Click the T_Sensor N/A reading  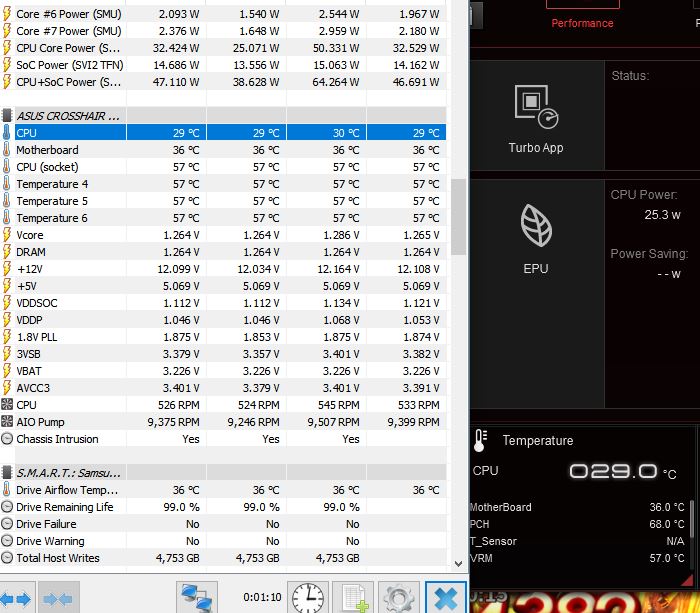click(x=675, y=541)
